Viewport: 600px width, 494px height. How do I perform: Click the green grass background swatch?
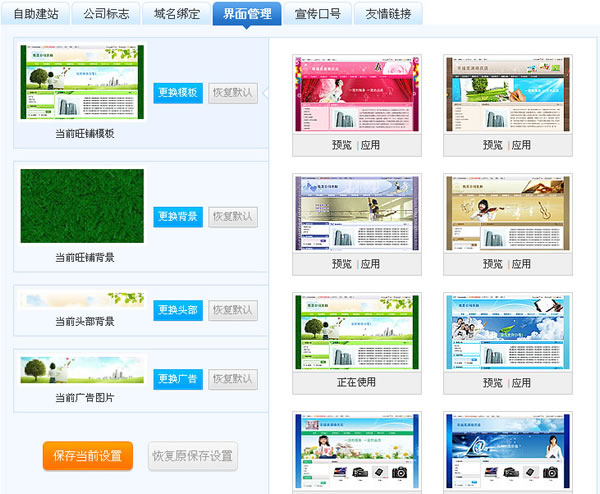coord(83,206)
